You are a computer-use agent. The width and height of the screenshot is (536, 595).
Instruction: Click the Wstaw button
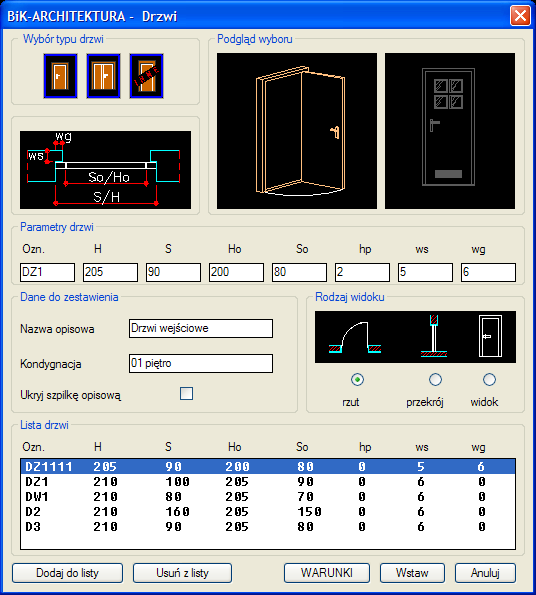point(412,573)
